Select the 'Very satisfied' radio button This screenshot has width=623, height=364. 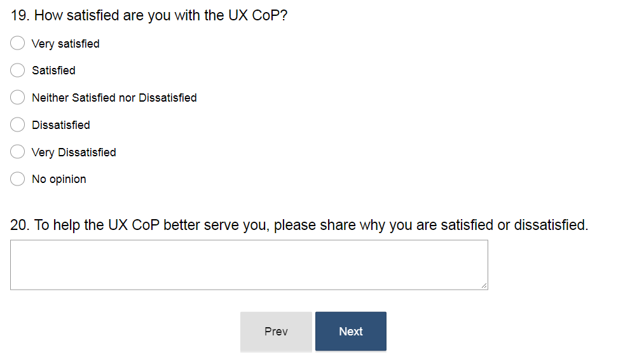coord(18,44)
